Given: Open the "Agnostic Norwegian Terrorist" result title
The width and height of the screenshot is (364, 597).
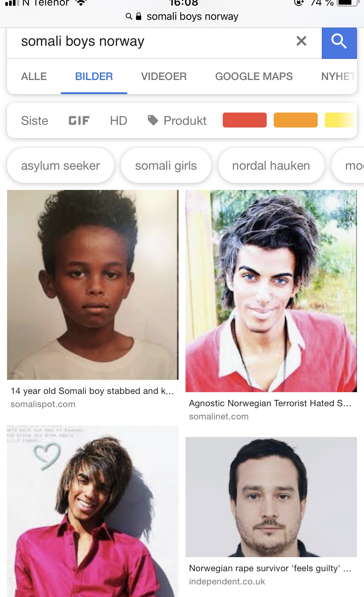Looking at the screenshot, I should pos(270,403).
